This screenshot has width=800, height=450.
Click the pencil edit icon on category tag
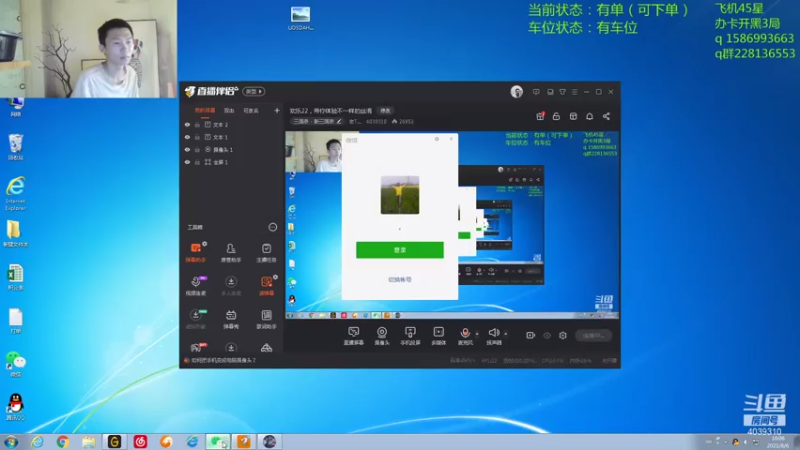pyautogui.click(x=339, y=121)
